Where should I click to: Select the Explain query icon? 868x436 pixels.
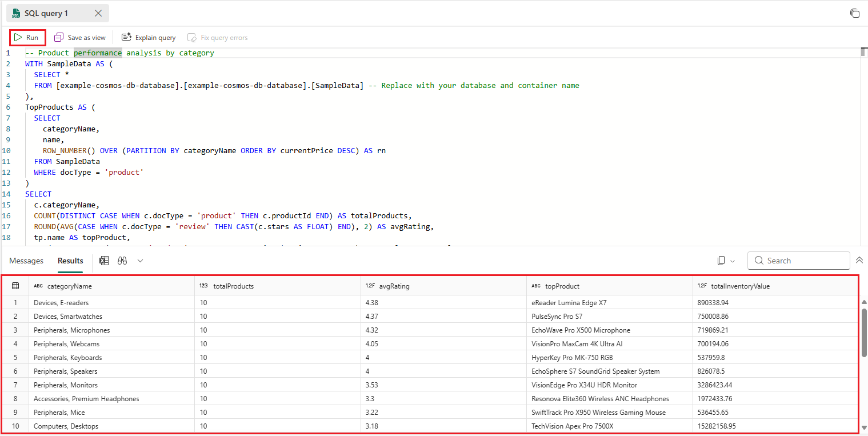tap(127, 37)
